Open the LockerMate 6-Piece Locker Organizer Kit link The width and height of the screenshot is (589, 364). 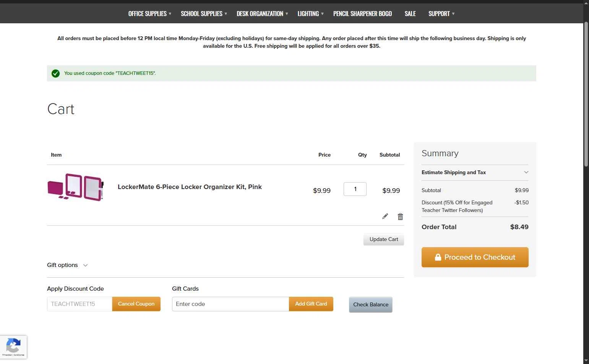click(190, 187)
